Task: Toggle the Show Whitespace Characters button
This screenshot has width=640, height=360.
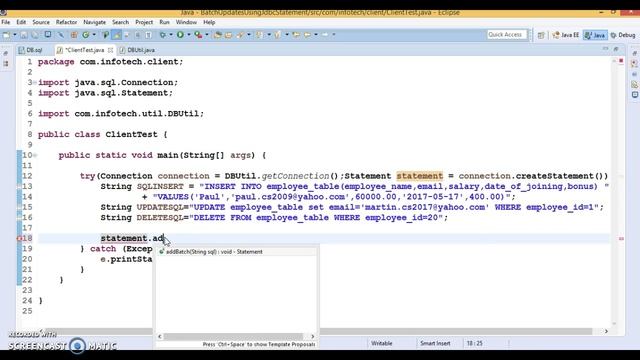Action: point(148,35)
